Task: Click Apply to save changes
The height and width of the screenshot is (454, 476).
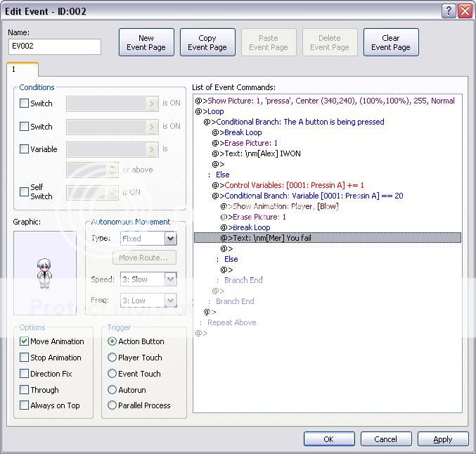Action: 443,439
